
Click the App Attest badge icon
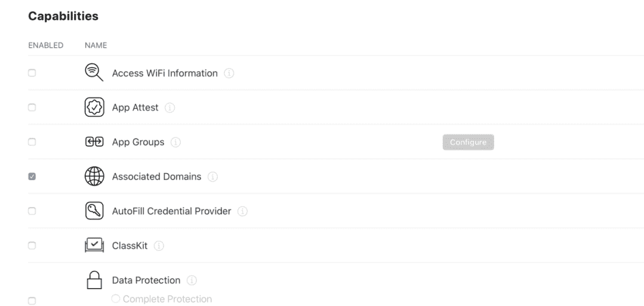[94, 107]
